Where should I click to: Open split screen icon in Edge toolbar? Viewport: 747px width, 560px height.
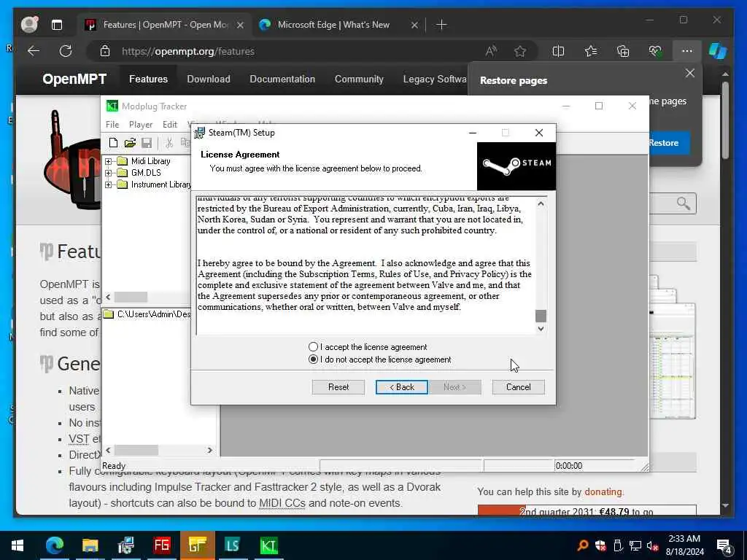(558, 51)
